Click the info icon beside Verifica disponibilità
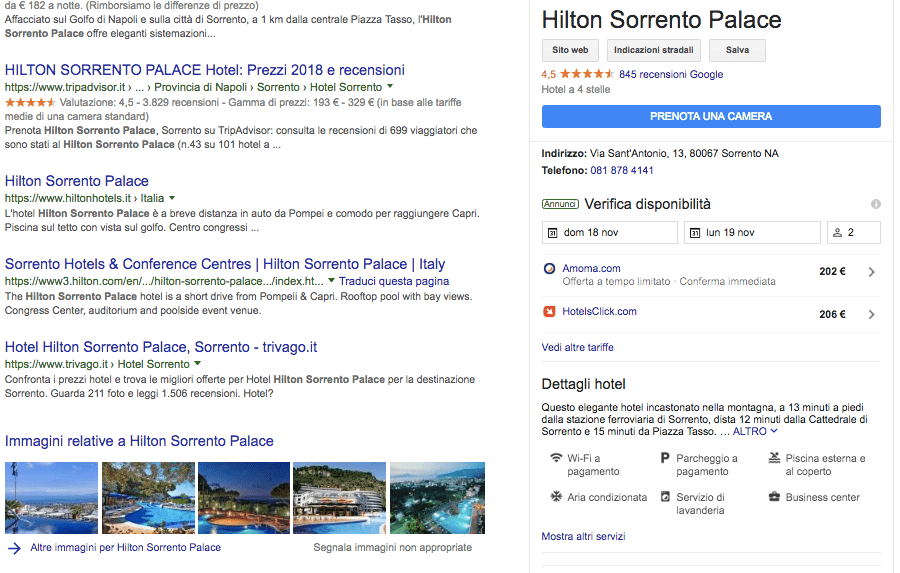Screen dimensions: 900x573 coord(876,204)
